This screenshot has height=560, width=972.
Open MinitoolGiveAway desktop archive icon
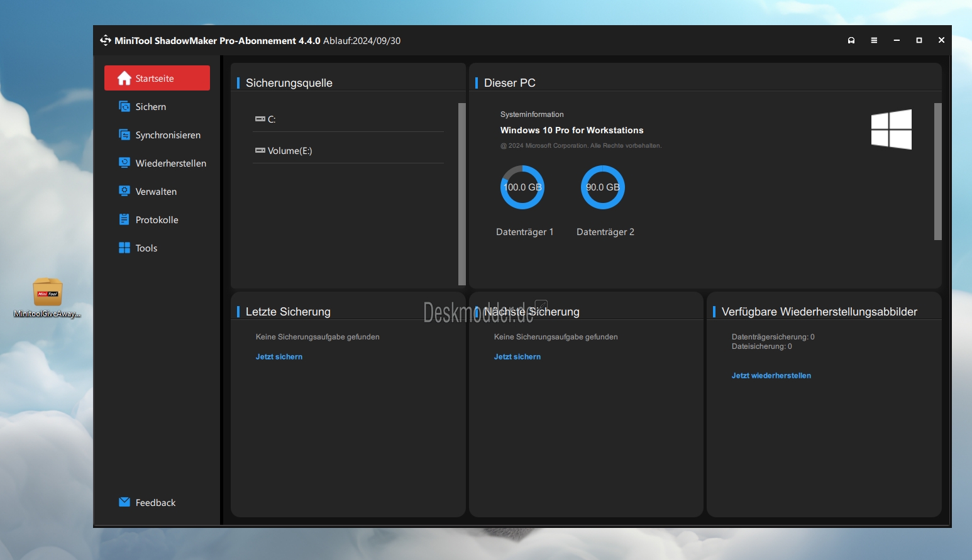[48, 298]
